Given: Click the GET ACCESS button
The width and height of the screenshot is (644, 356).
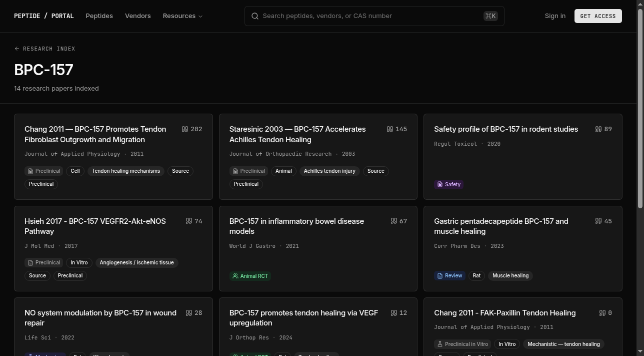Looking at the screenshot, I should 598,16.
